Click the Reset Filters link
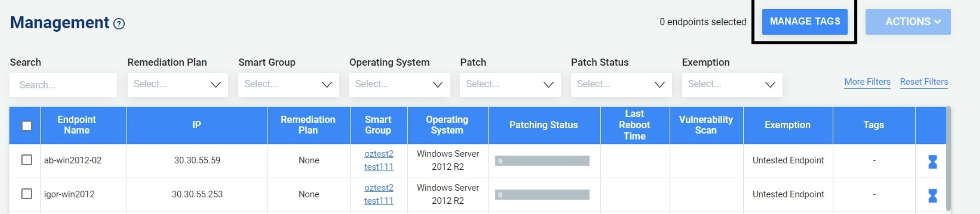 924,82
